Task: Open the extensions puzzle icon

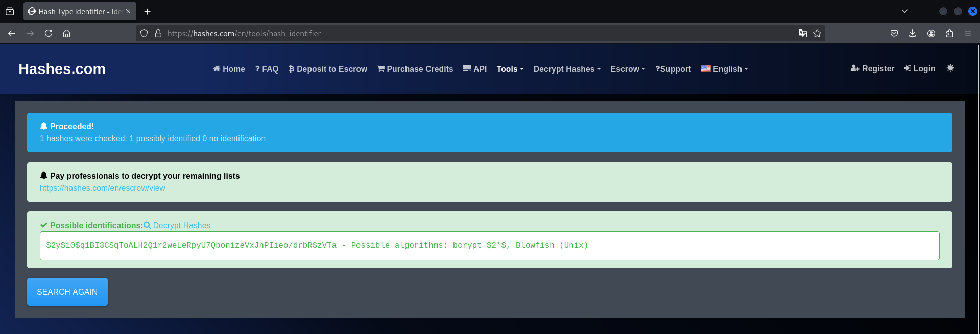Action: point(949,33)
